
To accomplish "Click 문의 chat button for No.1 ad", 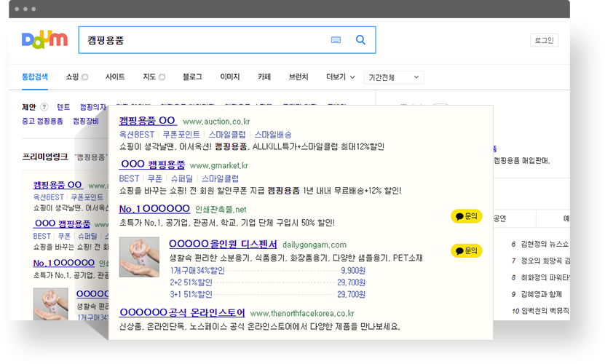I will 467,216.
